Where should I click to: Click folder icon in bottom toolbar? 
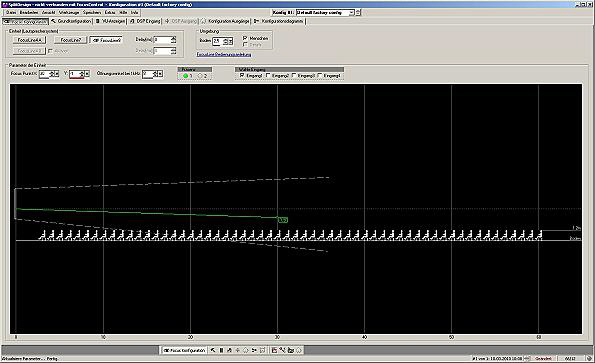click(291, 350)
